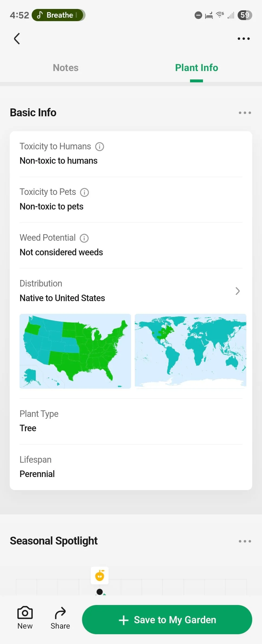Tap the battery indicator in status bar
The image size is (262, 644).
pos(245,15)
